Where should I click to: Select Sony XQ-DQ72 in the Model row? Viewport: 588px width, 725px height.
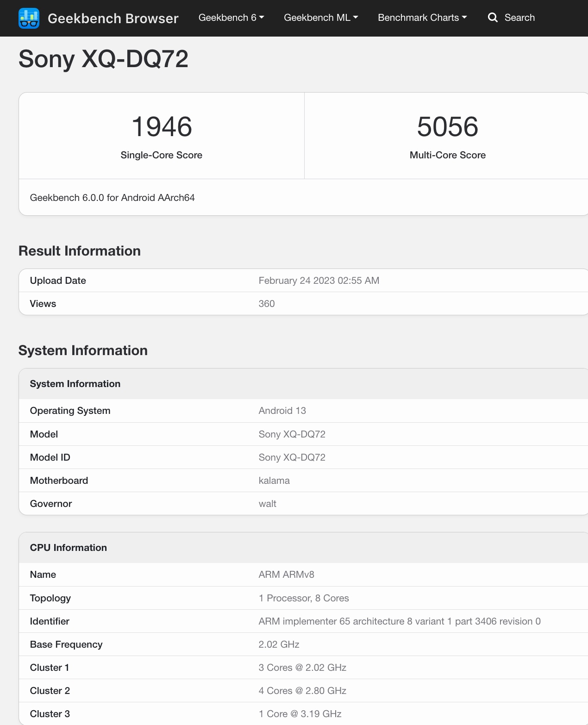tap(292, 434)
